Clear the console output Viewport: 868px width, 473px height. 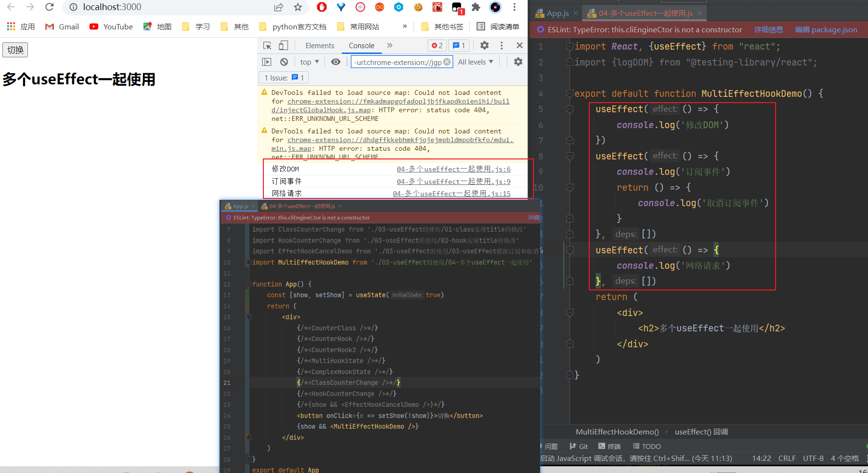284,62
